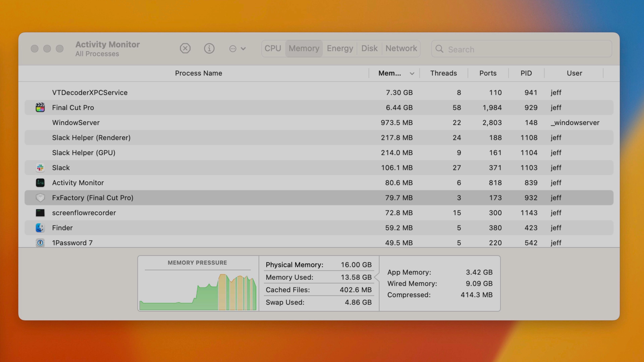The width and height of the screenshot is (644, 362).
Task: Click the Wired Memory 9.09 GB value
Action: point(479,283)
